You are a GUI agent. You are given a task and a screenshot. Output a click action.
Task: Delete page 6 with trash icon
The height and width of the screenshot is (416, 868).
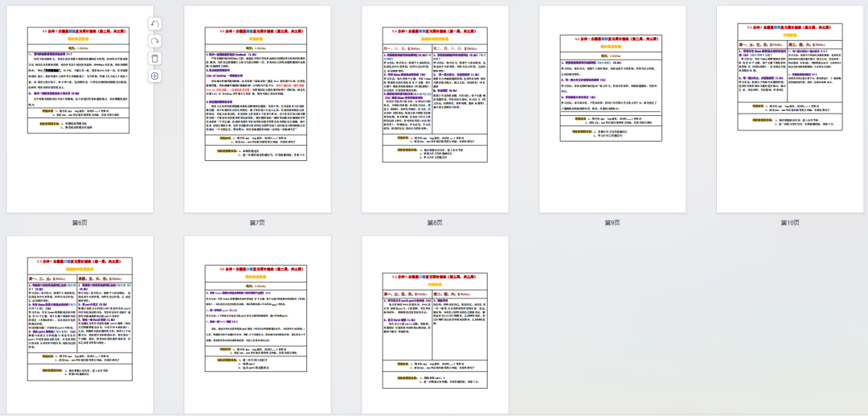(155, 58)
